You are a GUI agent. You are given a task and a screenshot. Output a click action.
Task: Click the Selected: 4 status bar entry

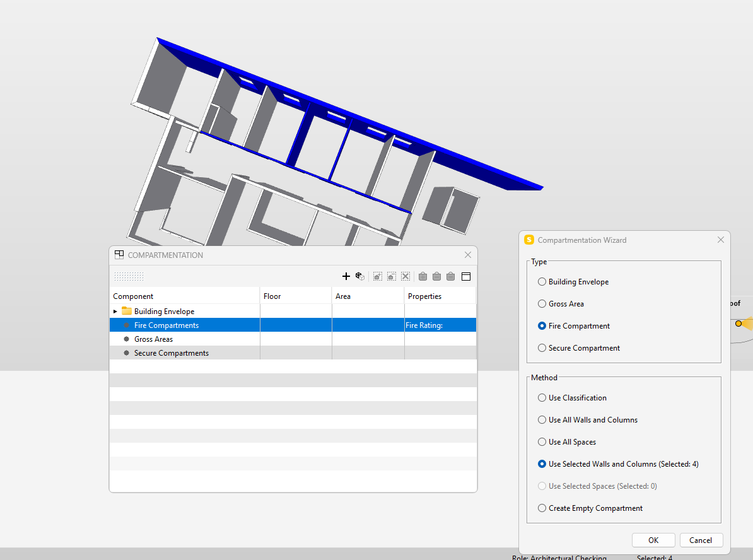coord(655,557)
